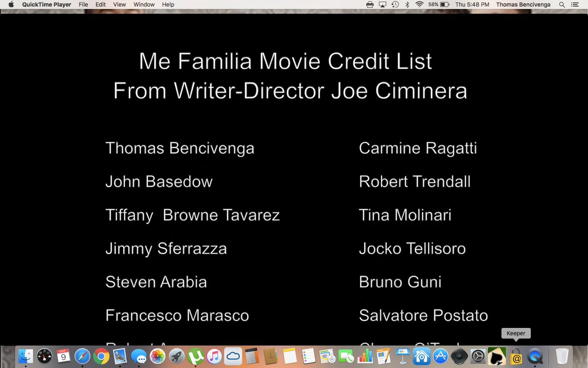This screenshot has height=368, width=588.
Task: Launch Google Chrome from the Dock
Action: [101, 357]
